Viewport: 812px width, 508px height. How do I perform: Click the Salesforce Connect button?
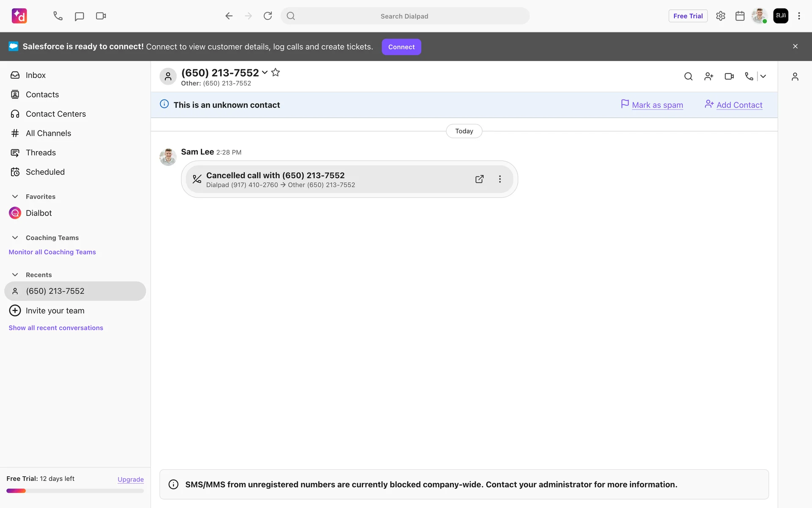(x=401, y=47)
